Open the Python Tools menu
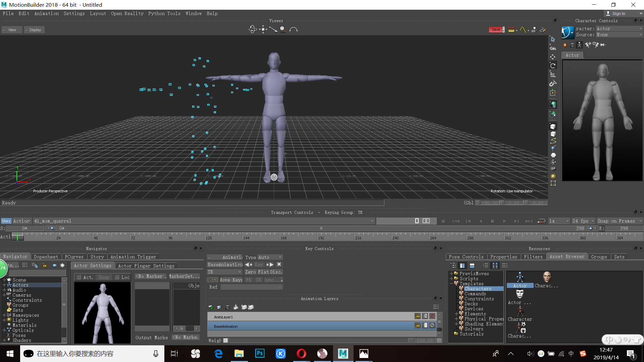This screenshot has height=362, width=644. 164,13
